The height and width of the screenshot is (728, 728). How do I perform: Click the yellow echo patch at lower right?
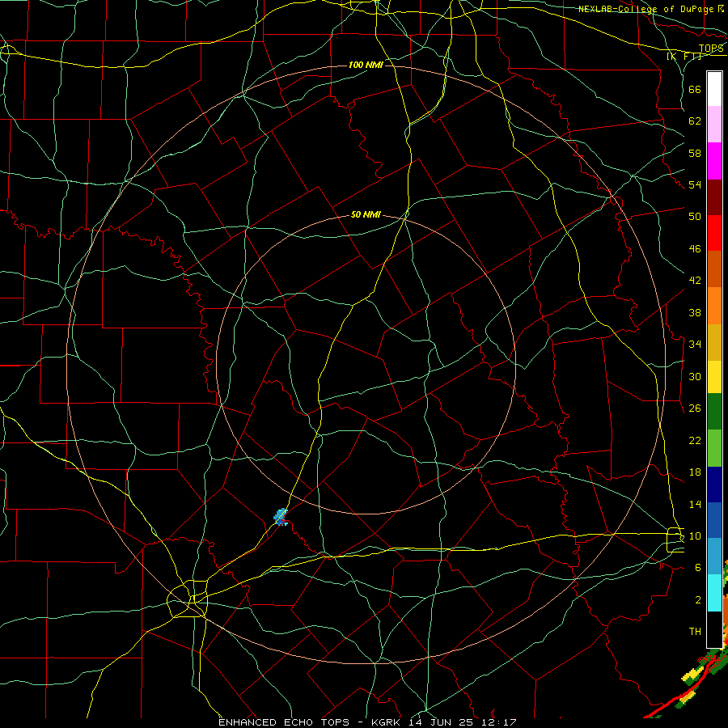tap(692, 674)
